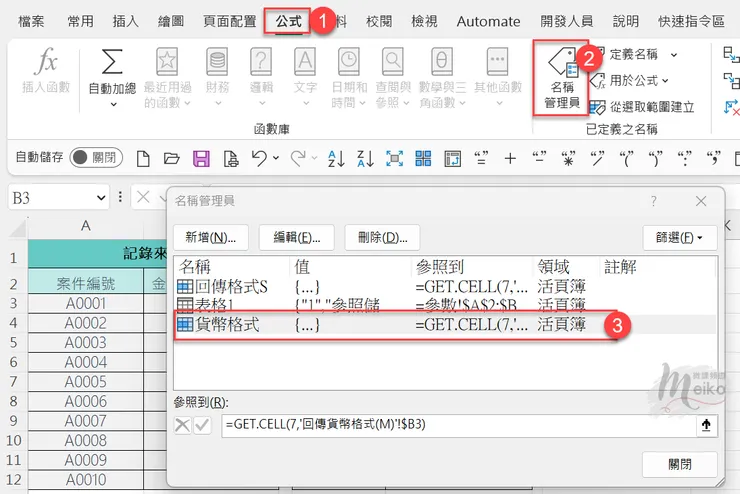This screenshot has width=740, height=494.
Task: Open the 邏輯 functions dropdown
Action: [261, 78]
